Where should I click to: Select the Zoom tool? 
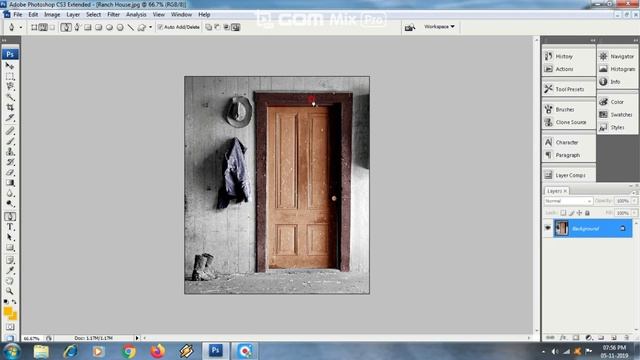point(10,291)
